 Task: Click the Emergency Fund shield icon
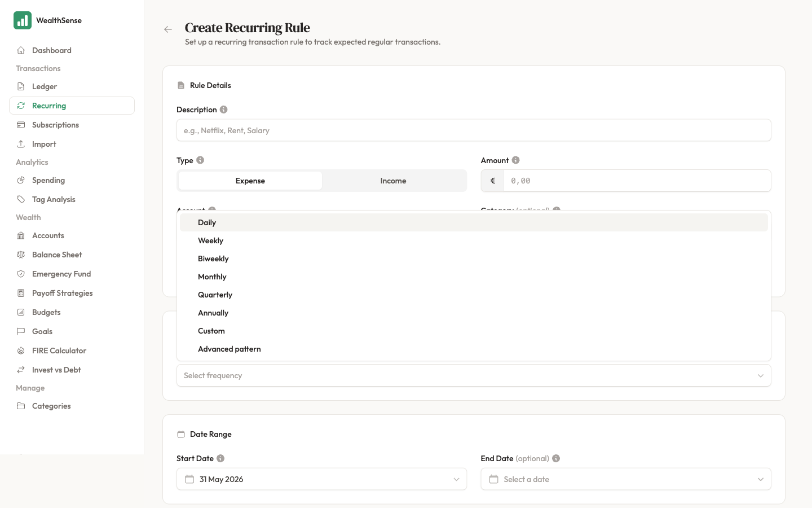[x=21, y=274]
